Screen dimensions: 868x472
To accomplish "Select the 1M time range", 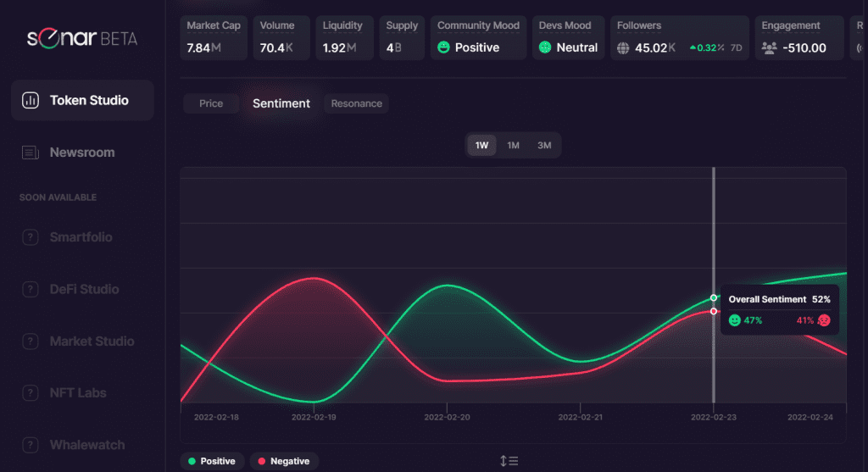I will point(513,146).
